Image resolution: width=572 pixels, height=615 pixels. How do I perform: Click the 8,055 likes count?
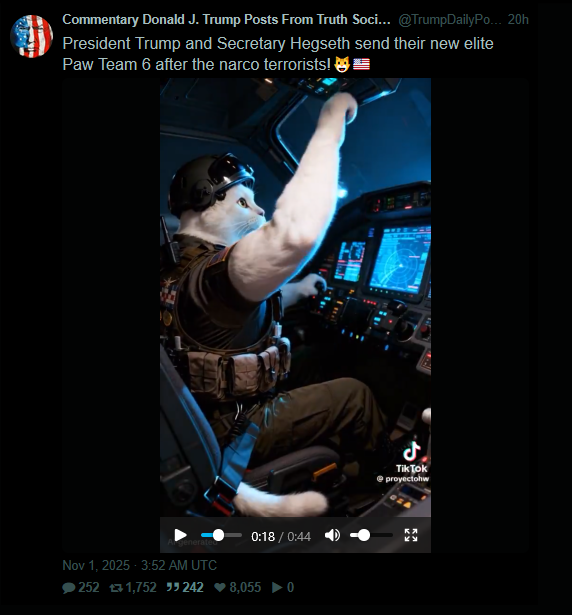245,588
